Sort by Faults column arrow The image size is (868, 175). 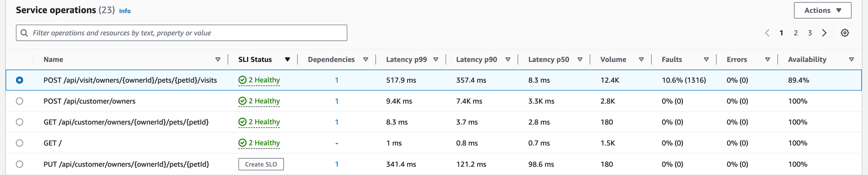706,60
